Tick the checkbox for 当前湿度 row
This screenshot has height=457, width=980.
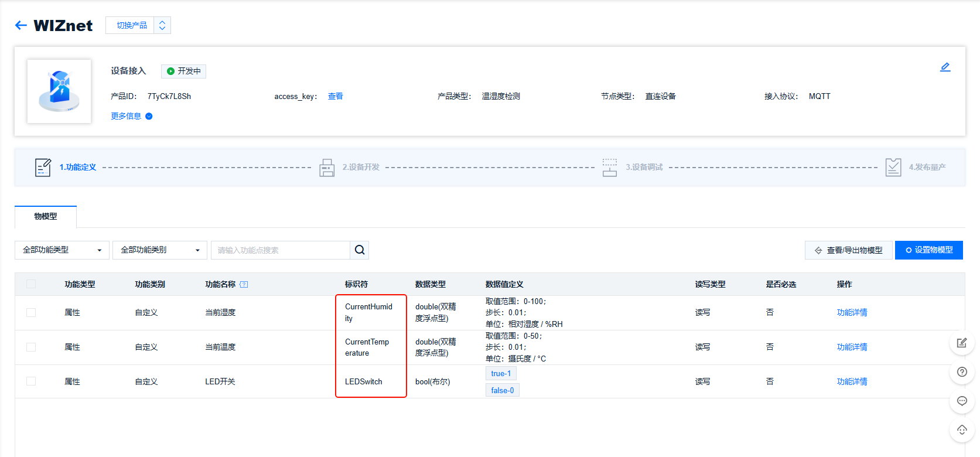pyautogui.click(x=31, y=313)
